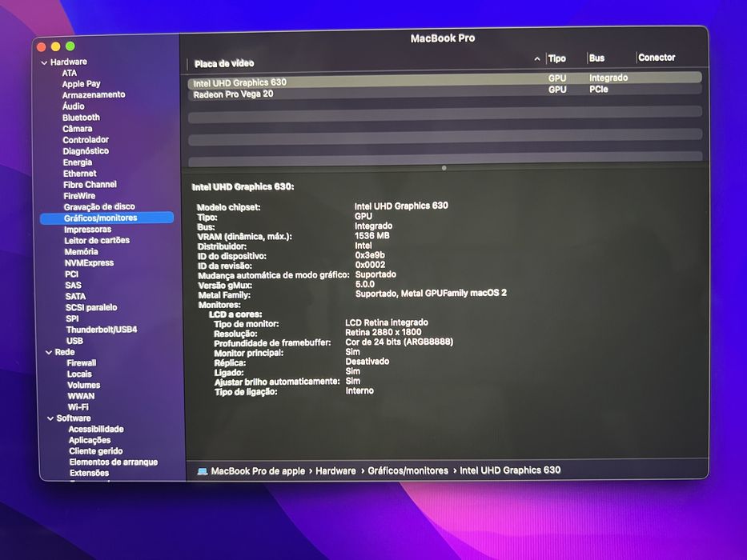Screen dimensions: 747x560
Task: Open Gravação de disco in the sidebar
Action: pos(99,207)
